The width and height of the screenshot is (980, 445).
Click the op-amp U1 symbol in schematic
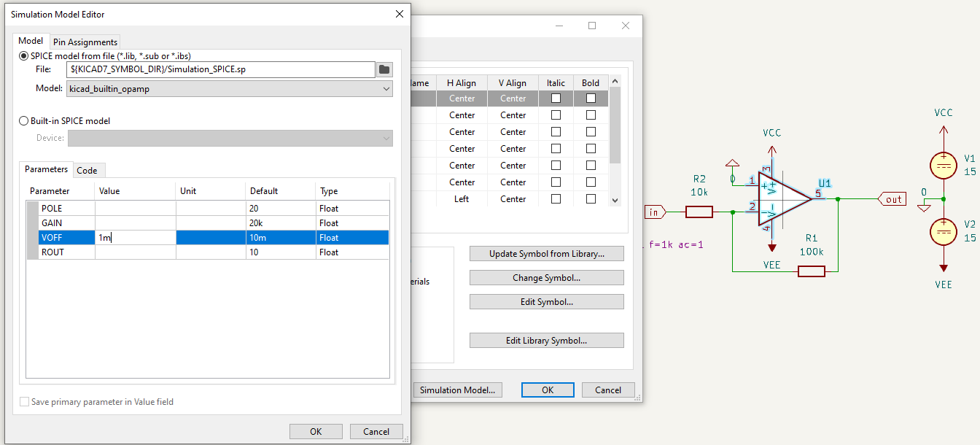[783, 198]
